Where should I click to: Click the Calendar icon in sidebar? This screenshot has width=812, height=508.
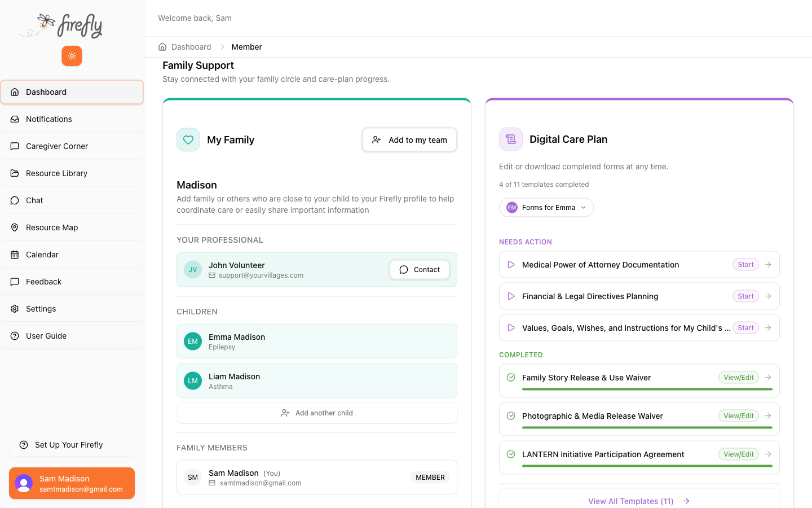(x=15, y=255)
